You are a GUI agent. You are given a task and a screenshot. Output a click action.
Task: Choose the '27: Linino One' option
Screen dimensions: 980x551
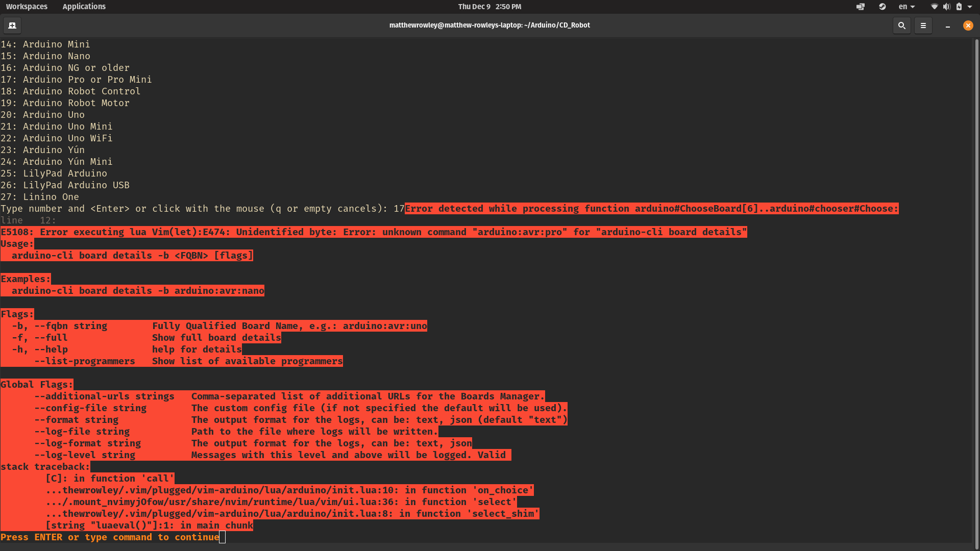click(39, 197)
